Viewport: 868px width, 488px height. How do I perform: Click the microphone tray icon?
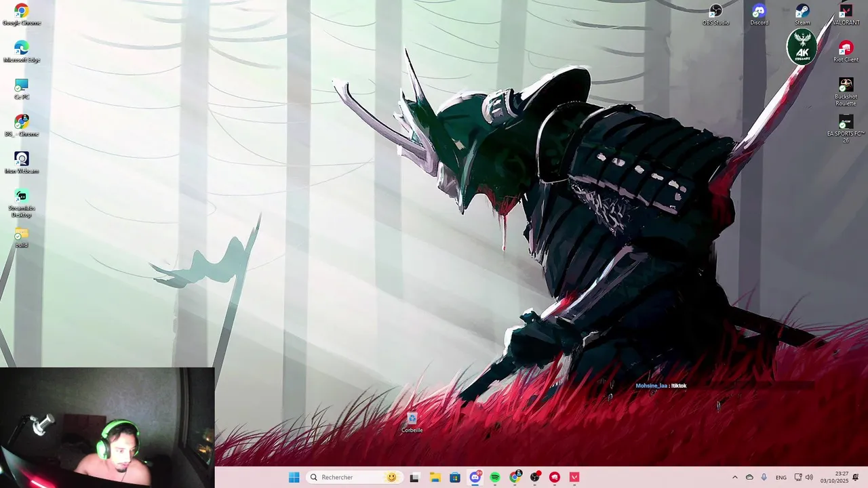coord(764,477)
